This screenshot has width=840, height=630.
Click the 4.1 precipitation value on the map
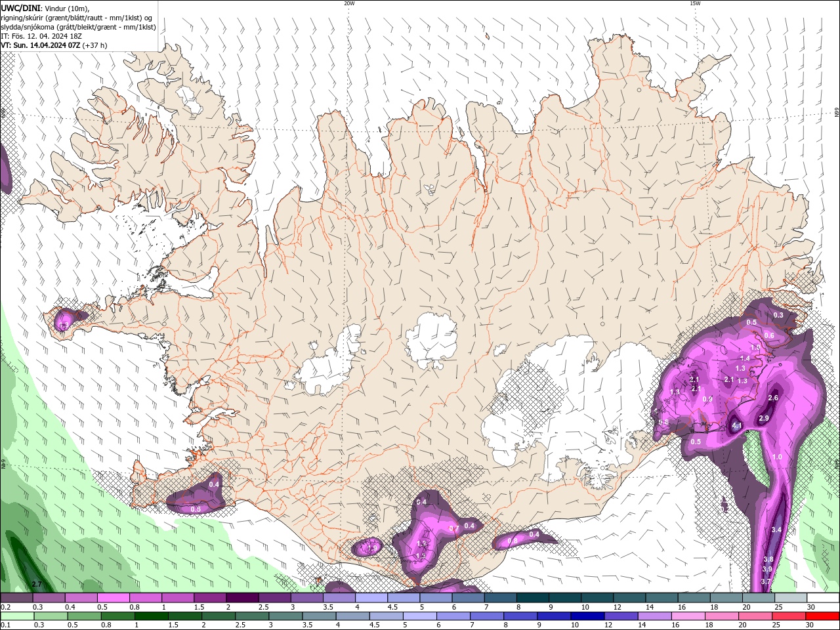tap(736, 426)
